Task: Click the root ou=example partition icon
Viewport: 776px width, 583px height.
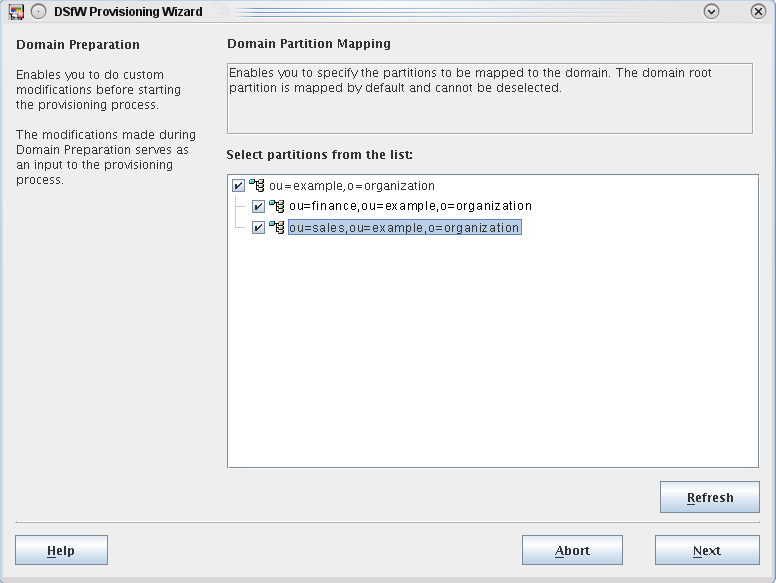Action: click(x=257, y=185)
